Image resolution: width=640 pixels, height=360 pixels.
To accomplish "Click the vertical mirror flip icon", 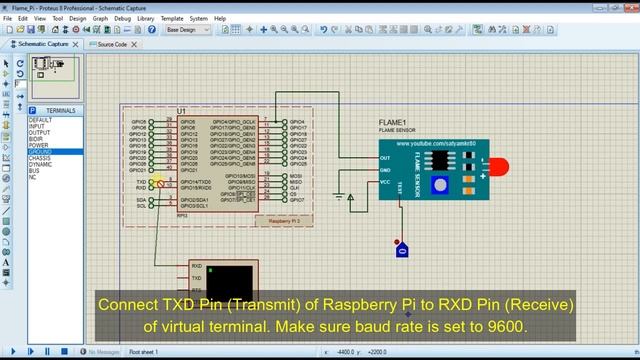I will [20, 107].
